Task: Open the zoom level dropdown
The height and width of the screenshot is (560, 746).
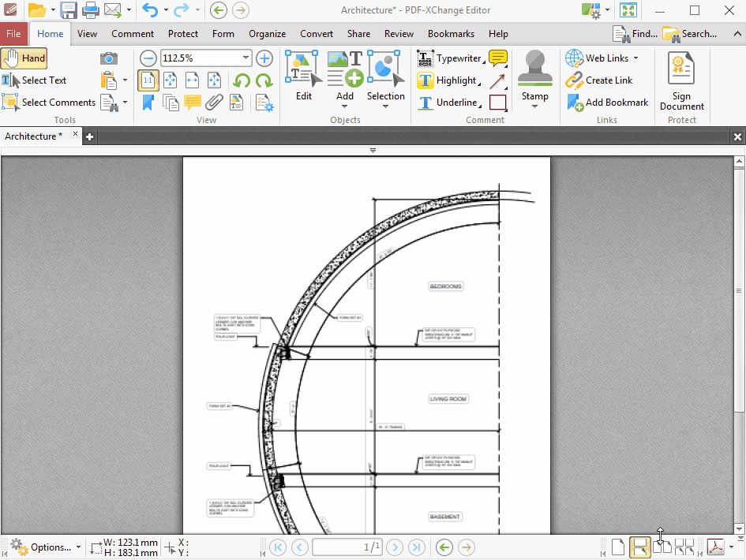Action: 246,58
